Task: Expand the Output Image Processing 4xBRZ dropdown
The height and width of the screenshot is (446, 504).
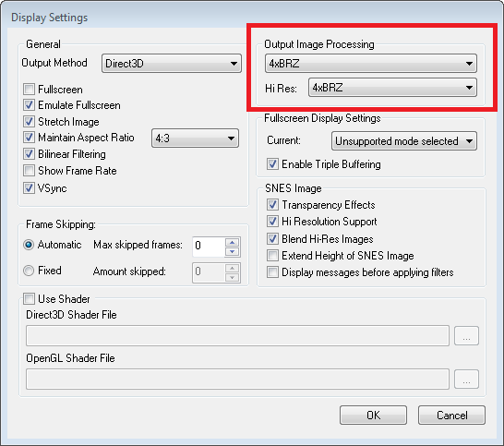Action: [370, 64]
